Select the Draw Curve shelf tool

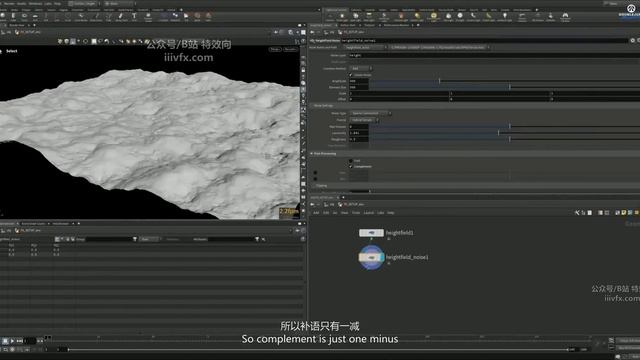coord(96,16)
